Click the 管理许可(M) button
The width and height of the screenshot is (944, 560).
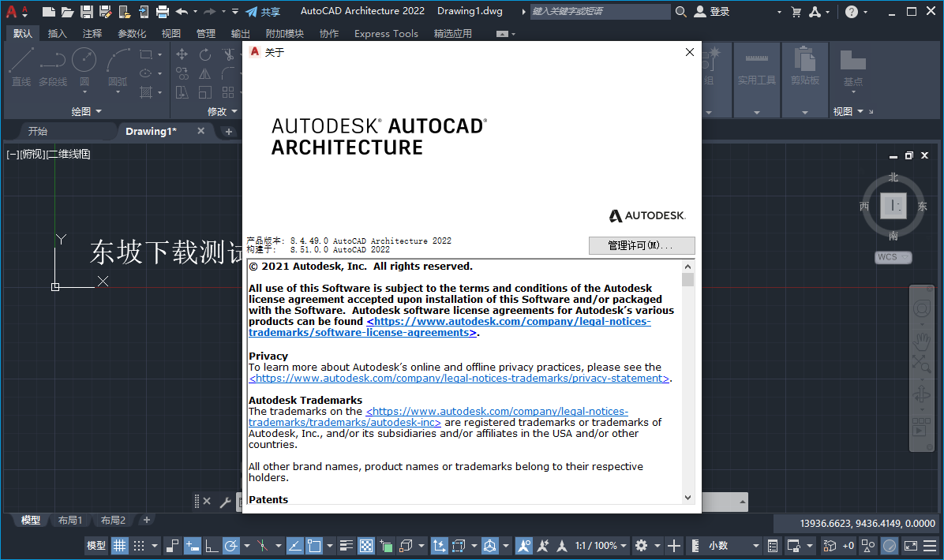[x=642, y=245]
